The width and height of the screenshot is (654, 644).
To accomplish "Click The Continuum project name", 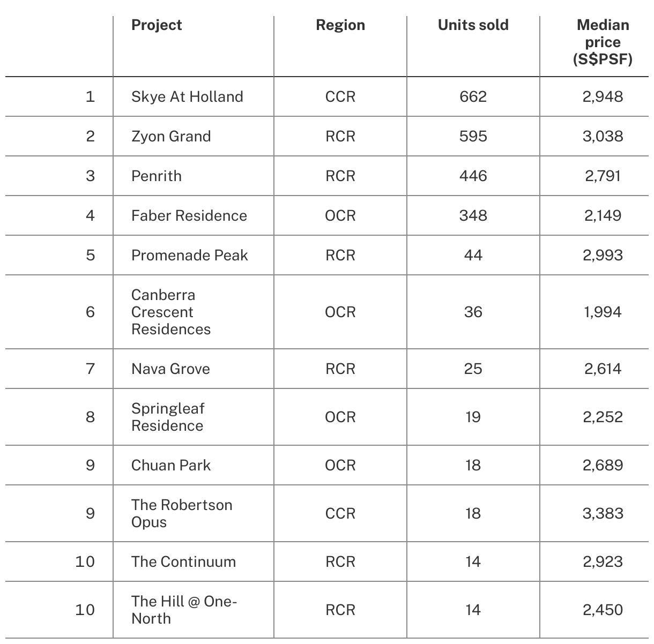I will tap(183, 562).
